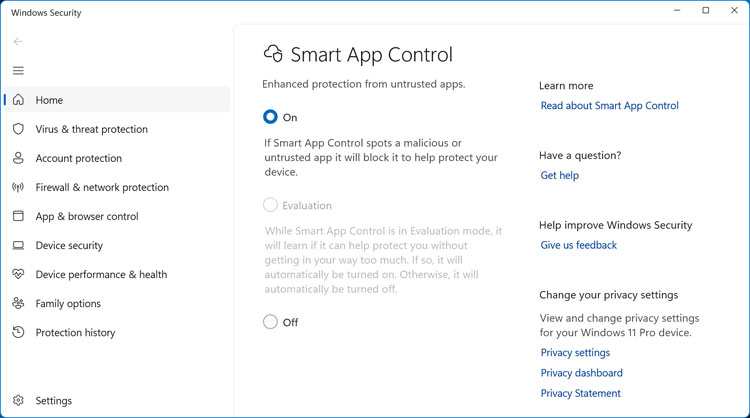Click the Virus & threat protection shield icon

pos(18,129)
